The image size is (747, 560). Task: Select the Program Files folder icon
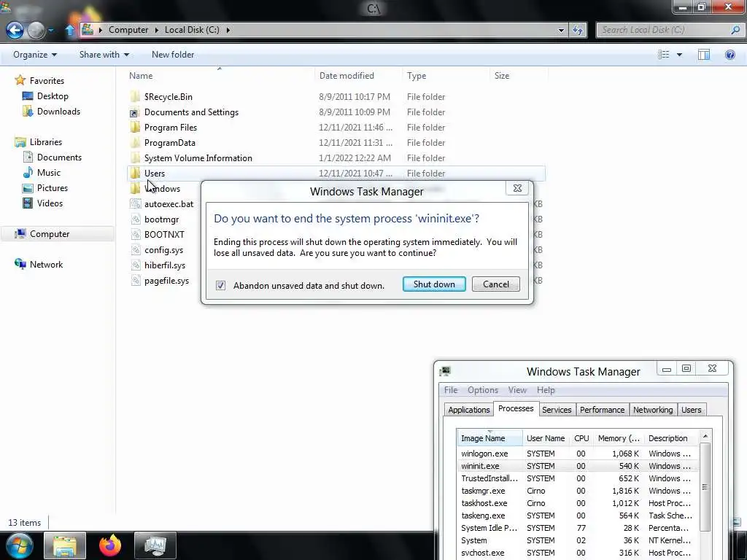coord(135,127)
